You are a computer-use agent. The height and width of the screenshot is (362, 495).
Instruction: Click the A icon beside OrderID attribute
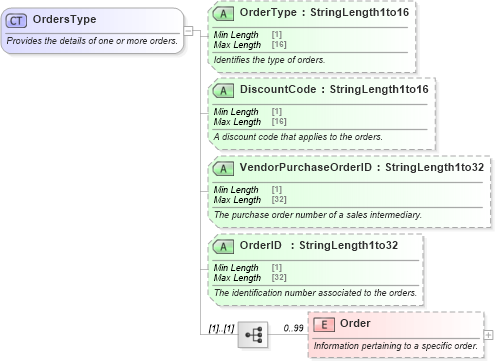(223, 247)
